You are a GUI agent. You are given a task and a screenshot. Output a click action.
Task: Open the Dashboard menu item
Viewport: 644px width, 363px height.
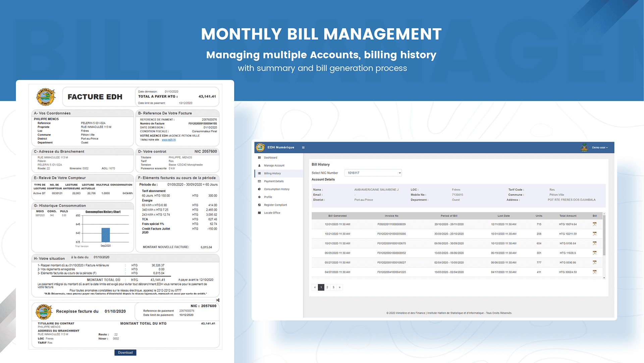pos(270,157)
